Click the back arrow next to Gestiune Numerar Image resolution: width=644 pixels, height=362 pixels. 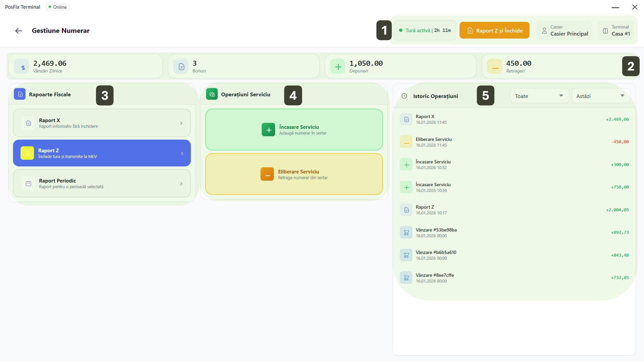pos(19,31)
